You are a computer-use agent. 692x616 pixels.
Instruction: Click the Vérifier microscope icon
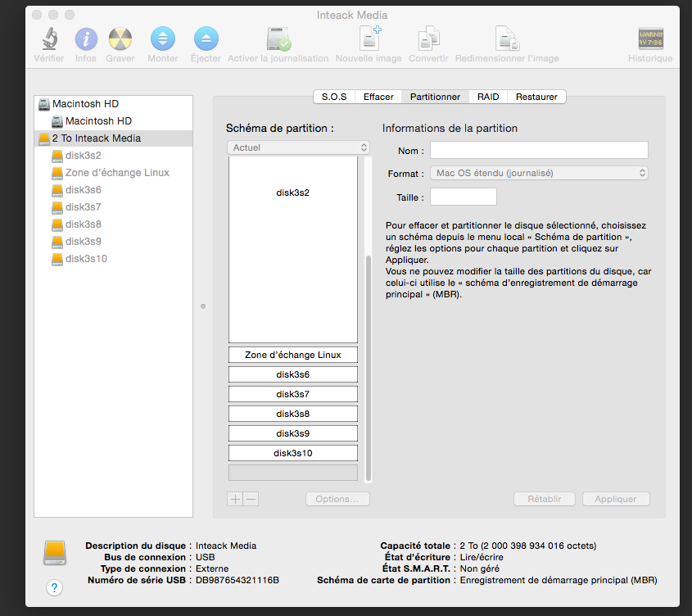[49, 38]
